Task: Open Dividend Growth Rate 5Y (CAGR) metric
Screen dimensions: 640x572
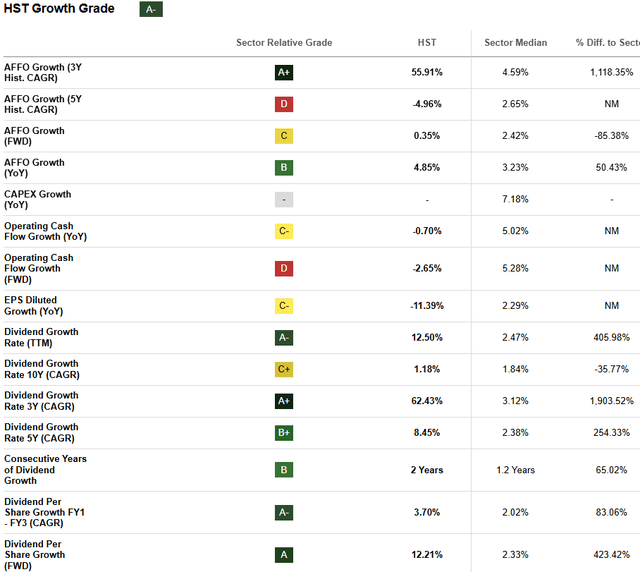Action: [41, 432]
